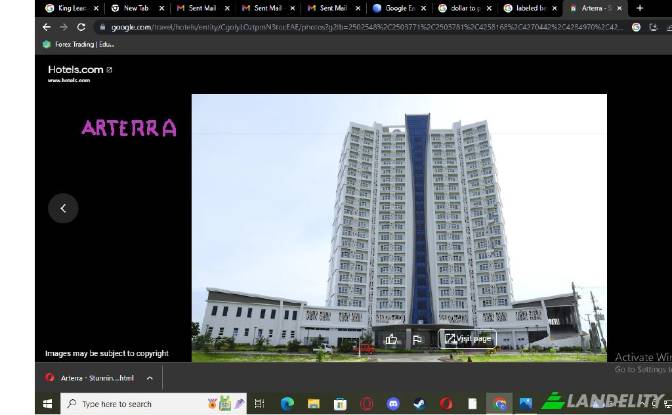
Task: Go to the previous hotel photo
Action: (63, 208)
